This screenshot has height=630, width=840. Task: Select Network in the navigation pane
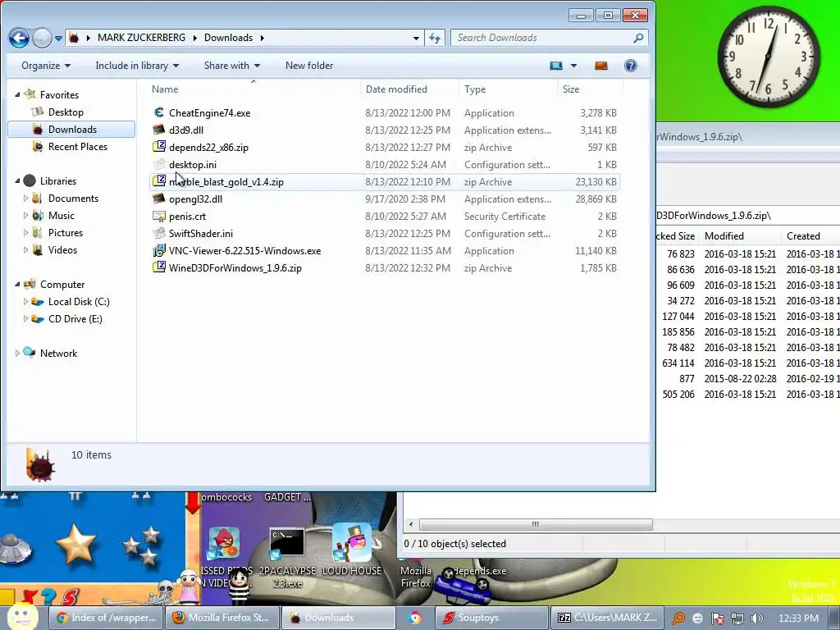tap(58, 353)
